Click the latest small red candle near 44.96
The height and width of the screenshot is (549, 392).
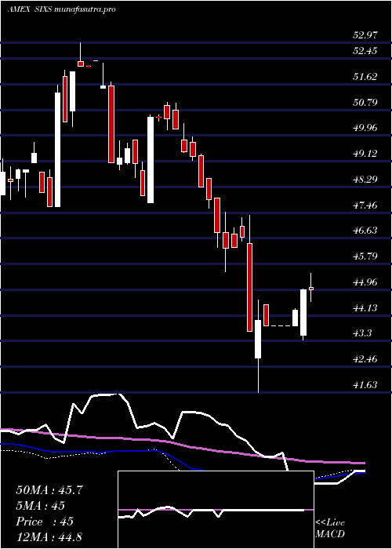[x=310, y=289]
